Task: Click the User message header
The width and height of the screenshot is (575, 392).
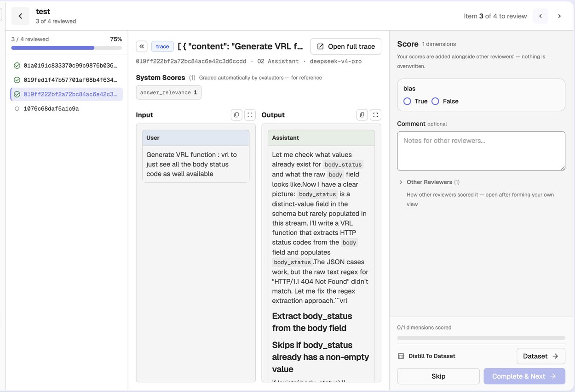Action: pos(196,138)
